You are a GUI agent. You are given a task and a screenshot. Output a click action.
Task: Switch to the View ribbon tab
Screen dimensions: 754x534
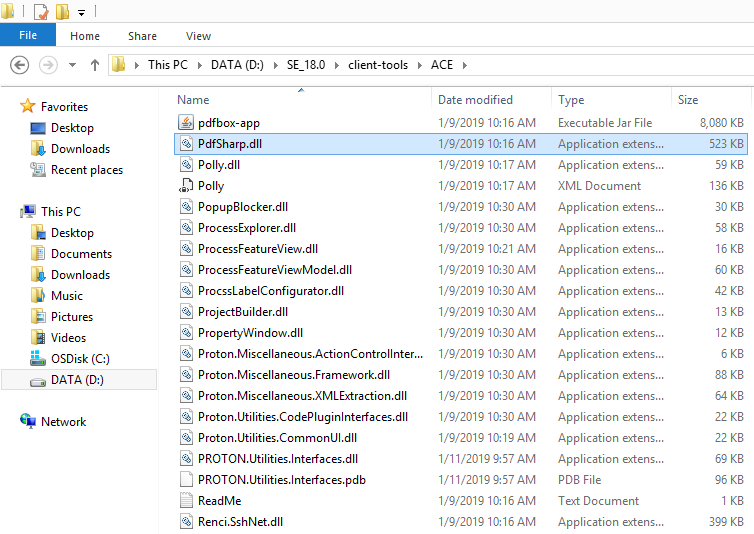pyautogui.click(x=198, y=36)
